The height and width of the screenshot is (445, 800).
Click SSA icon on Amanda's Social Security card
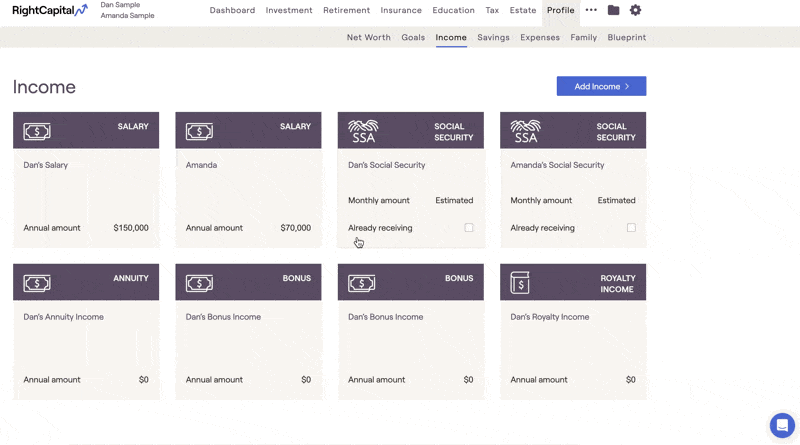tap(526, 131)
